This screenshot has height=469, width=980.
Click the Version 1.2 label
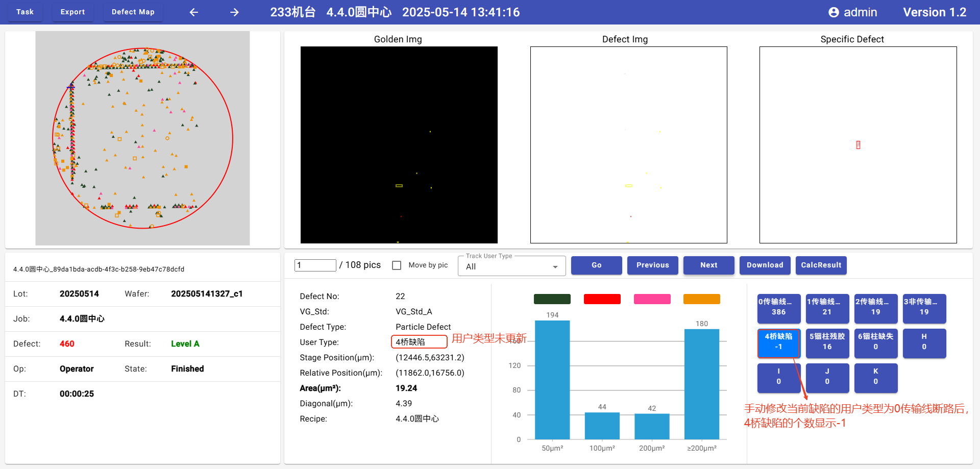[935, 12]
